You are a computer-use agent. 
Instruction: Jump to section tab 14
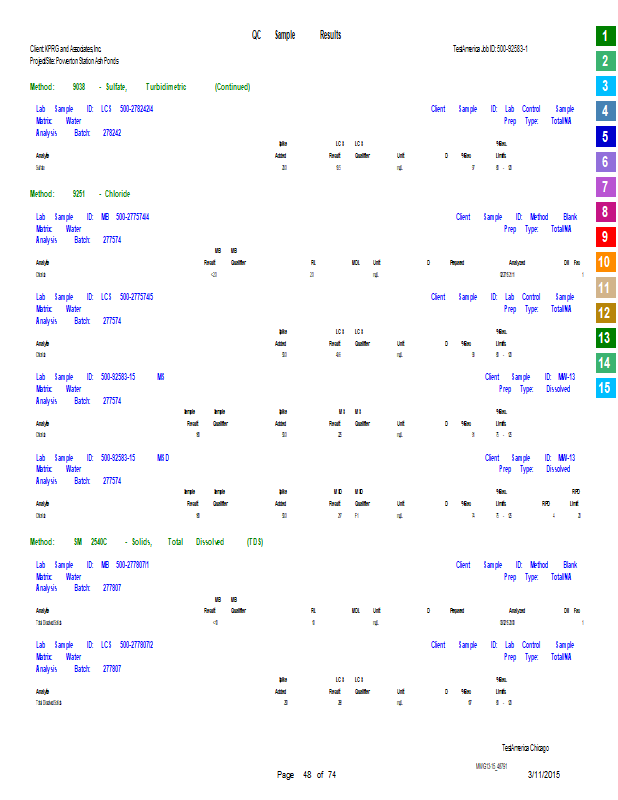(x=604, y=363)
